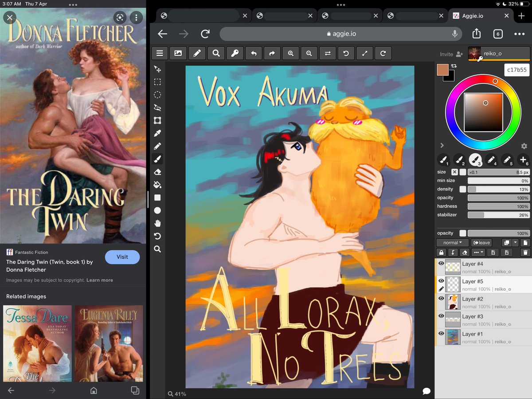Hide Layer #3 with its eye icon
The width and height of the screenshot is (532, 399).
pyautogui.click(x=441, y=316)
